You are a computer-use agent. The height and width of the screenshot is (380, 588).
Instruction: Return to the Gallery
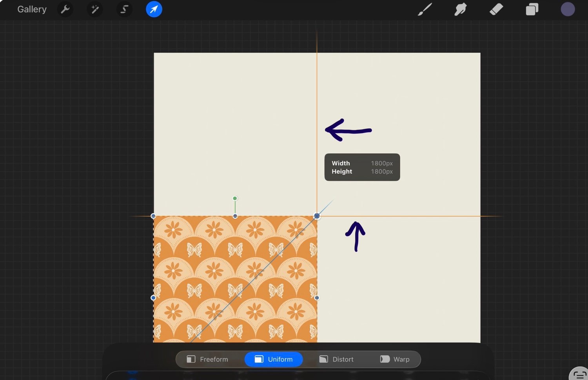pyautogui.click(x=32, y=9)
